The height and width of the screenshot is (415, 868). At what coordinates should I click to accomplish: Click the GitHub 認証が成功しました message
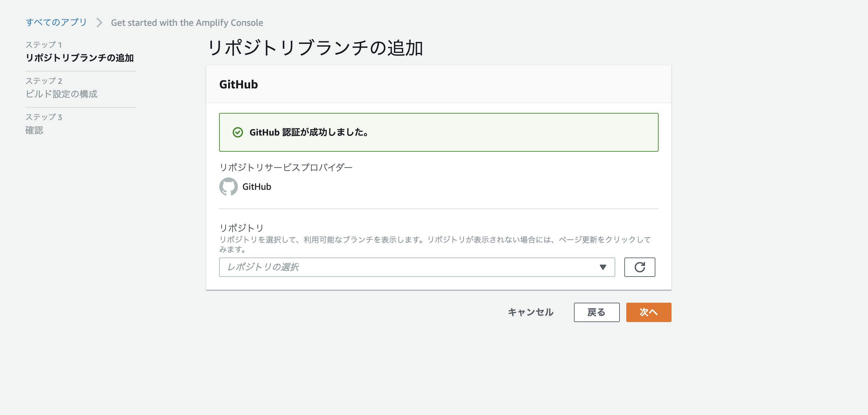point(308,132)
